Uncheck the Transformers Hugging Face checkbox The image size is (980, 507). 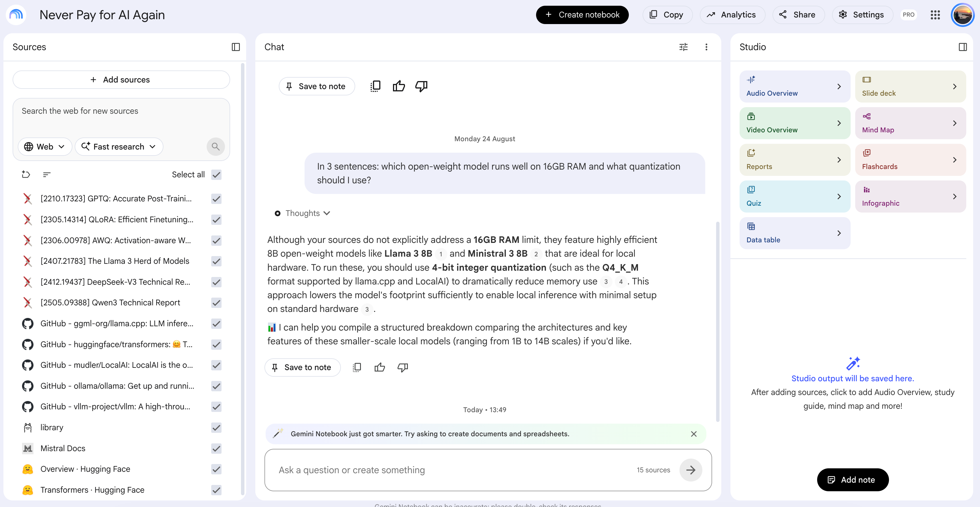click(216, 490)
